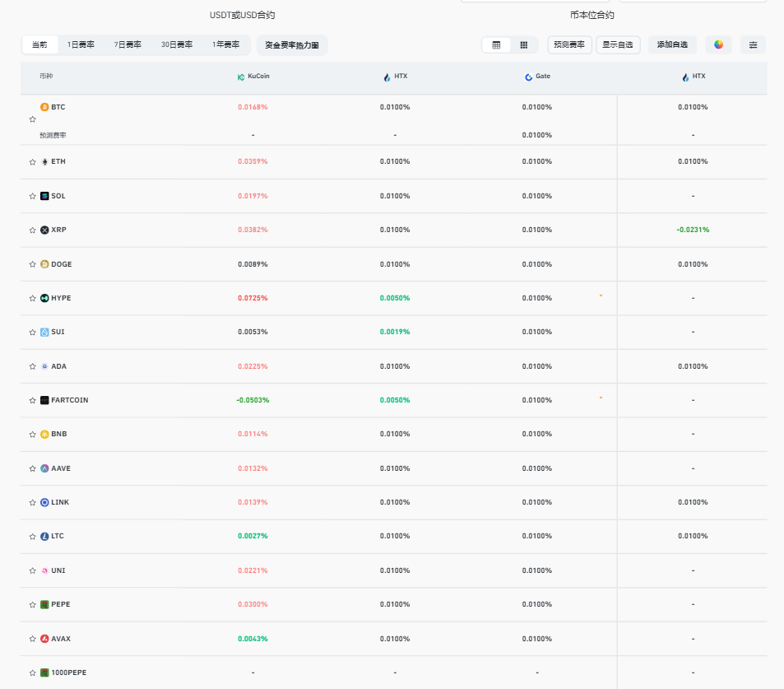Viewport: 784px width, 689px height.
Task: Click the Gate exchange column header
Action: pyautogui.click(x=537, y=77)
